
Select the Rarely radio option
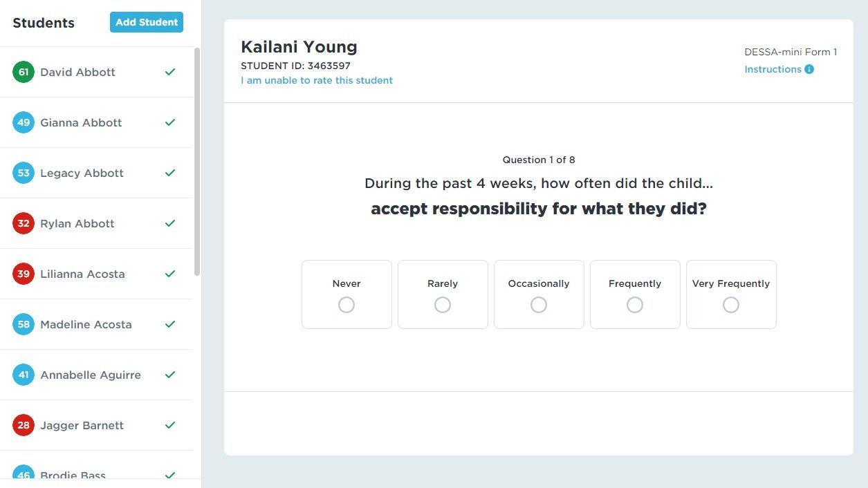tap(443, 305)
